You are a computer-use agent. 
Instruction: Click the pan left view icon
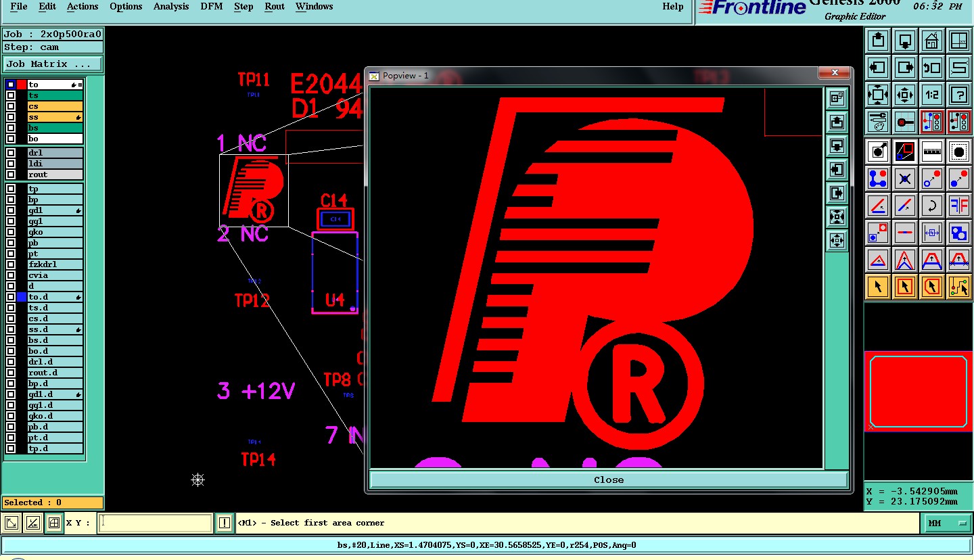[x=878, y=68]
